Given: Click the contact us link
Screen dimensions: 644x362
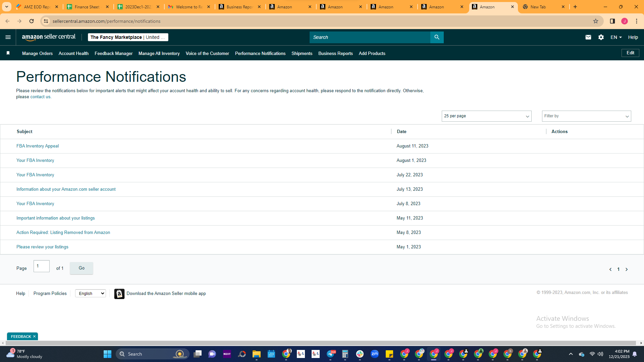Looking at the screenshot, I should [40, 97].
